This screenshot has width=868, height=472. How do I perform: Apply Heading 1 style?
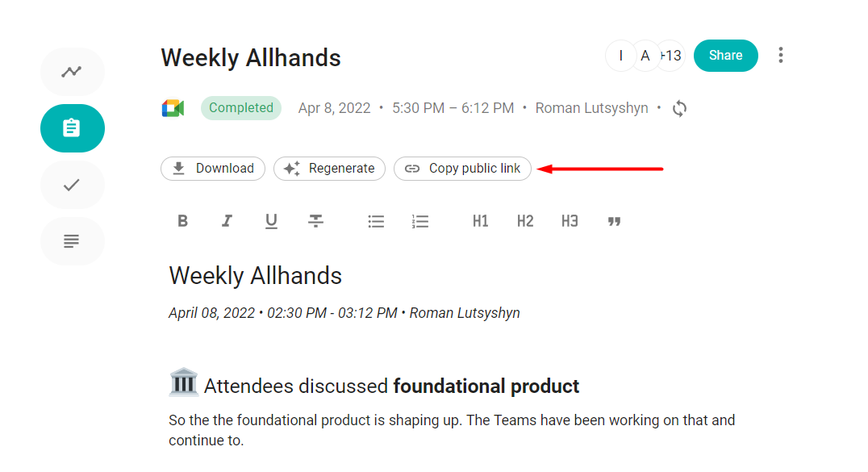pos(481,221)
